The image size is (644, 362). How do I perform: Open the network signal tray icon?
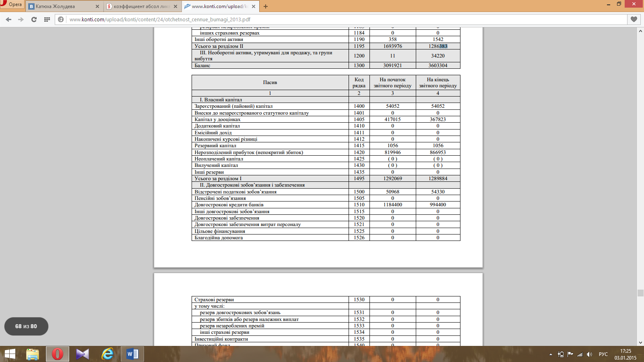tap(580, 354)
